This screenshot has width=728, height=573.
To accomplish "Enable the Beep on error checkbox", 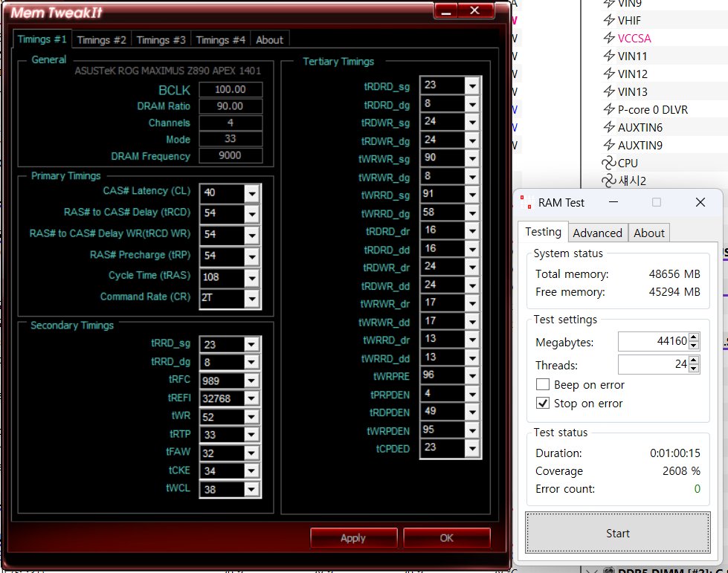I will [x=542, y=385].
